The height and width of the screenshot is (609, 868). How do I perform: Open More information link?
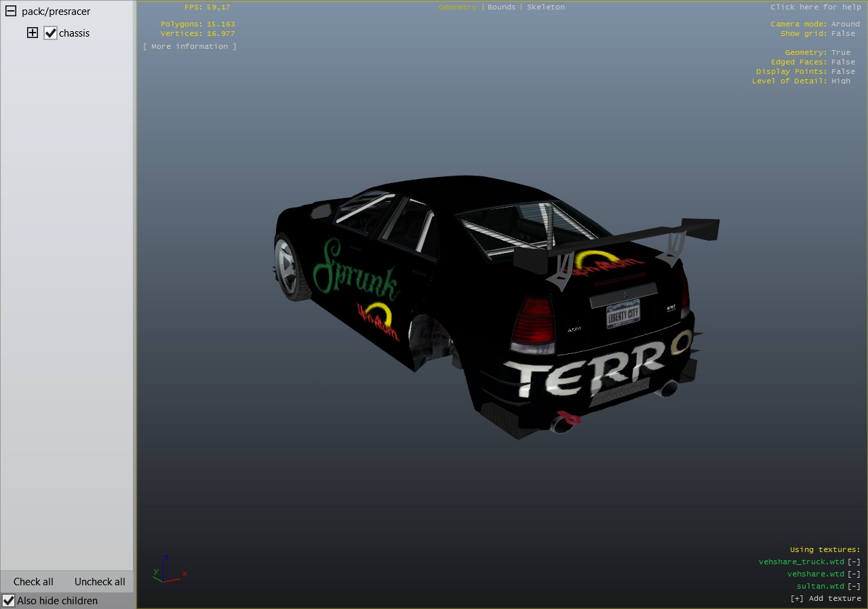[190, 46]
